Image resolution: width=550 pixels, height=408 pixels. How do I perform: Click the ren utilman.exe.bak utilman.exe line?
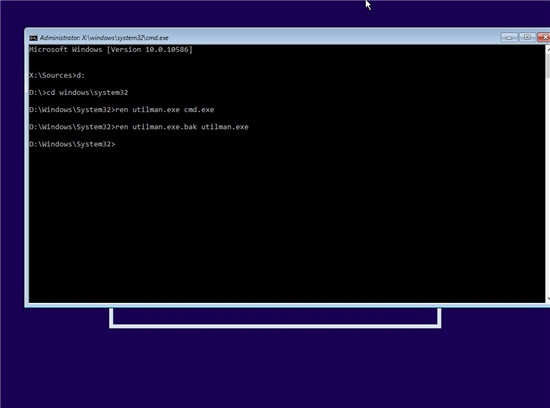point(139,127)
